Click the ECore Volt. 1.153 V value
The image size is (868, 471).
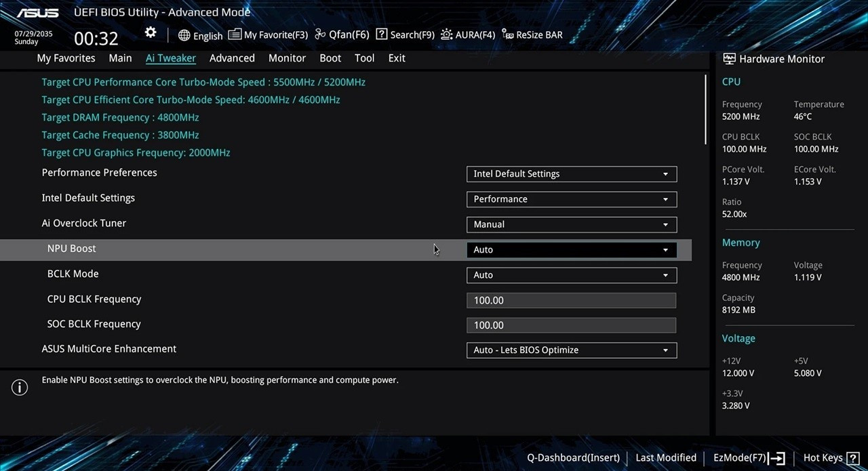point(808,182)
